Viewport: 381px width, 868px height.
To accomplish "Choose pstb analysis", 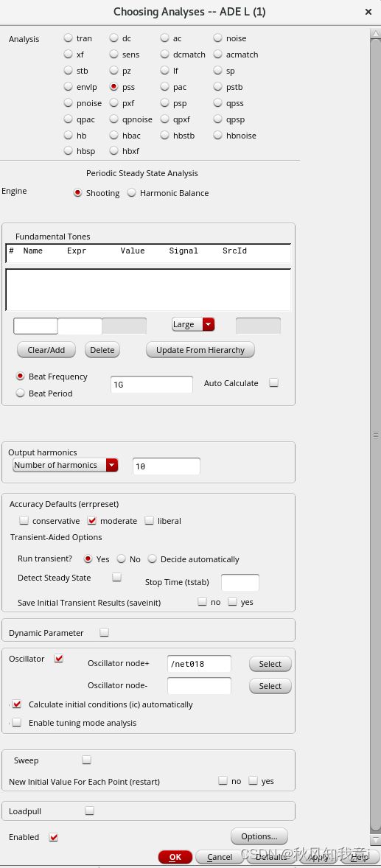I will (x=217, y=87).
